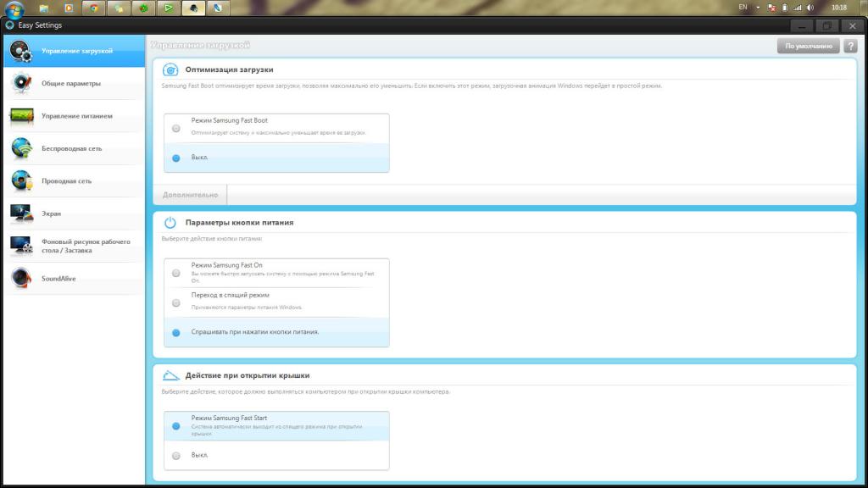Open Chrome from the taskbar
This screenshot has width=868, height=488.
tap(93, 8)
